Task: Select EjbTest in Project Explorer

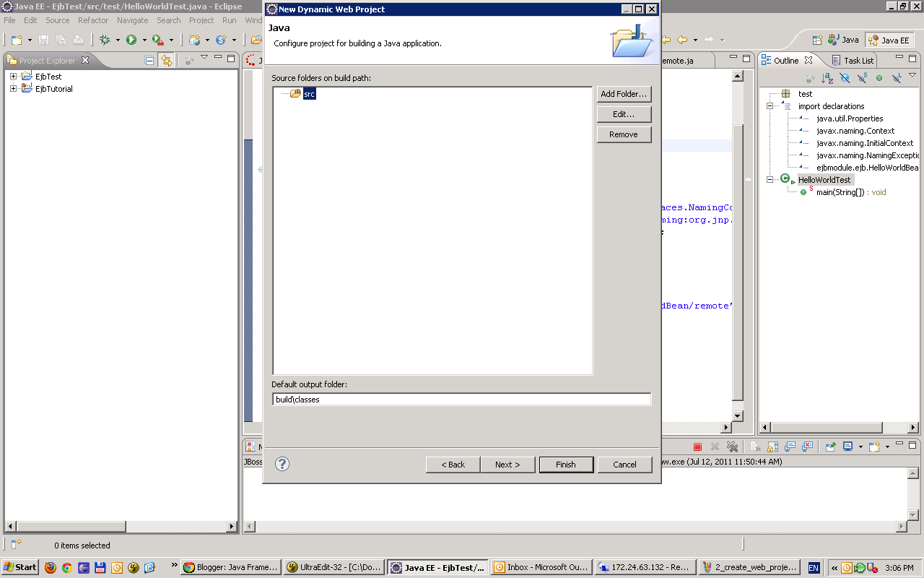Action: pos(48,77)
